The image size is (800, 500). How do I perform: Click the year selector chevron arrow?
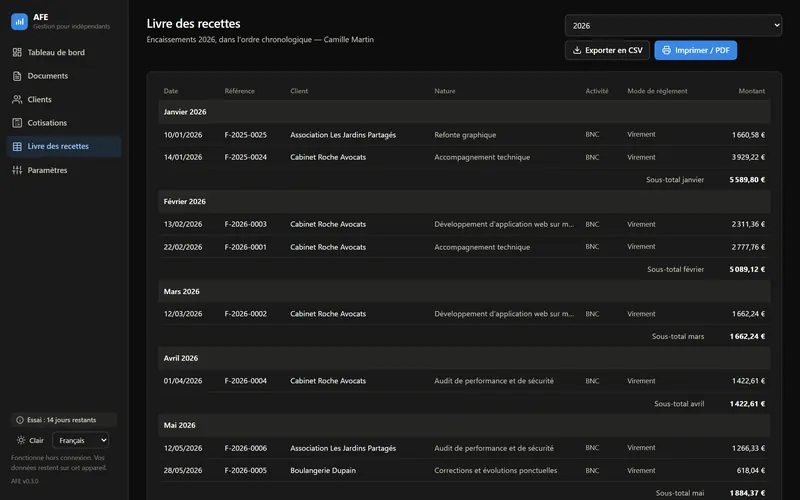tap(777, 25)
